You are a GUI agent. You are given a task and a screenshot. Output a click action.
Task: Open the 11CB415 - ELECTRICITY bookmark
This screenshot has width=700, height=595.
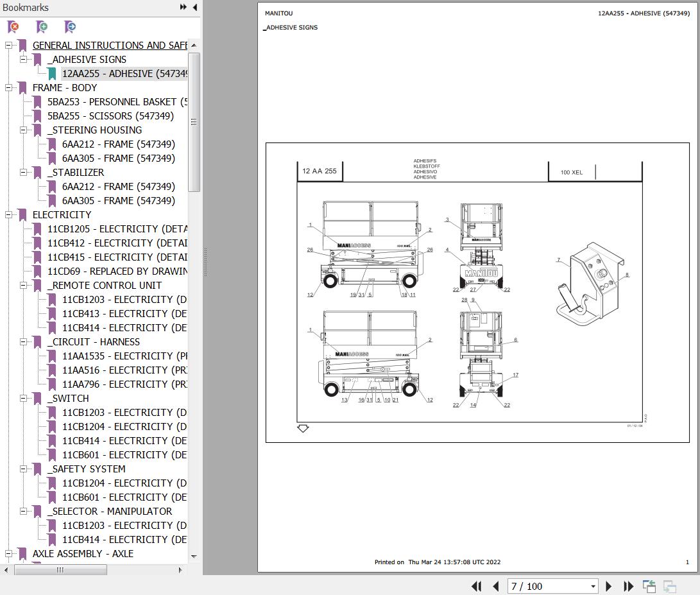tap(117, 257)
